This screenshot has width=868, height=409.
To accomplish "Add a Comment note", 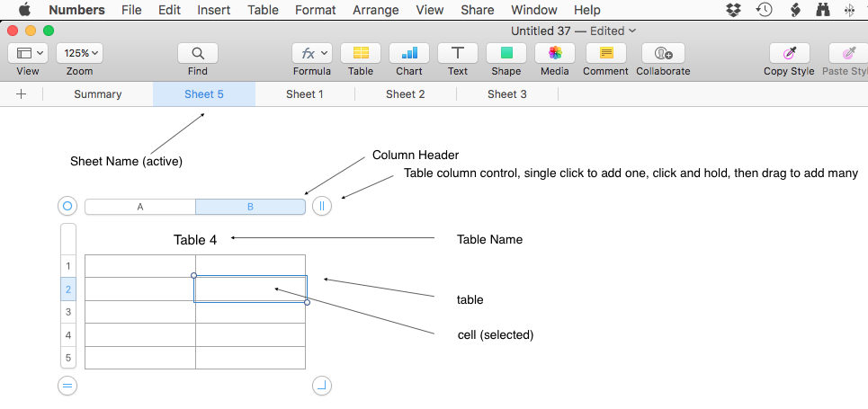I will coord(606,53).
